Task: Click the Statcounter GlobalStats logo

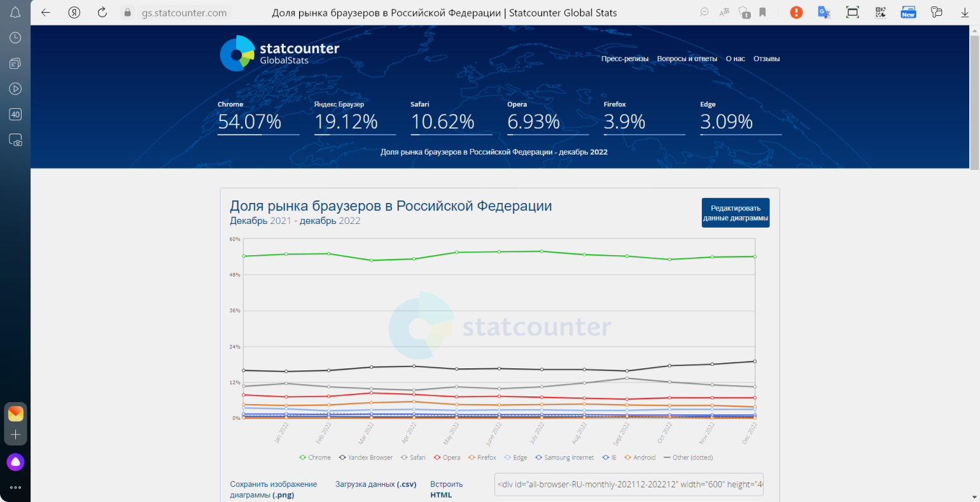Action: pos(279,53)
